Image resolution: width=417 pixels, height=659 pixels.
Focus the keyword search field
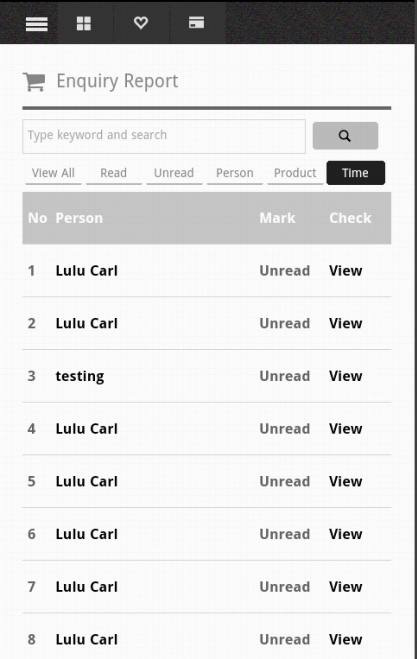(x=164, y=136)
